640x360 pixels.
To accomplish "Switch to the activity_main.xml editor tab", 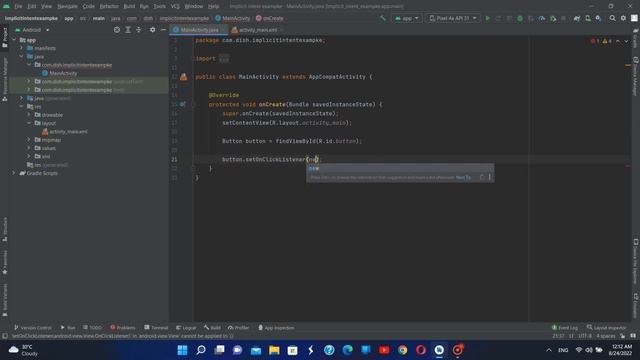I will [256, 30].
